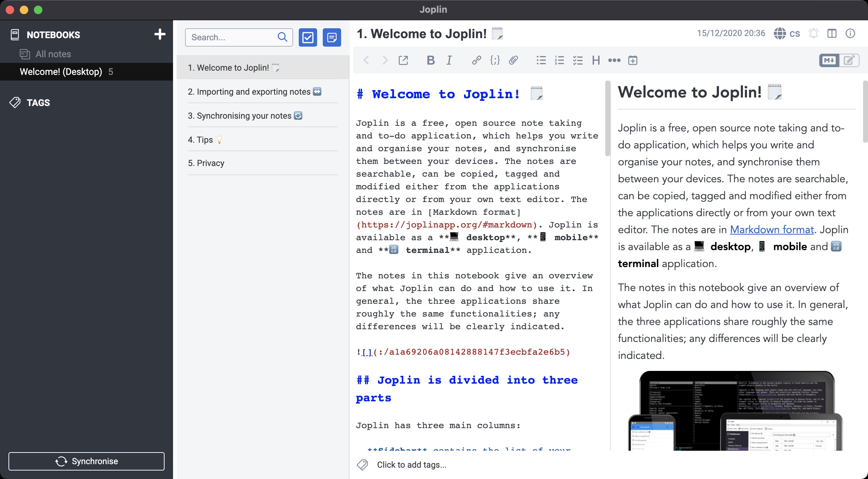Click the Bold formatting icon
The image size is (868, 479).
tap(430, 60)
